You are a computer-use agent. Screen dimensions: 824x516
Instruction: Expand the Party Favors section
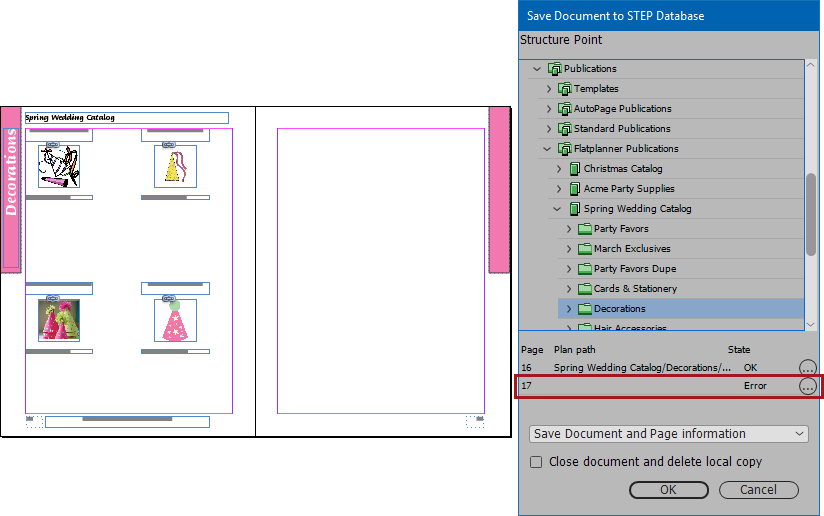(x=569, y=229)
